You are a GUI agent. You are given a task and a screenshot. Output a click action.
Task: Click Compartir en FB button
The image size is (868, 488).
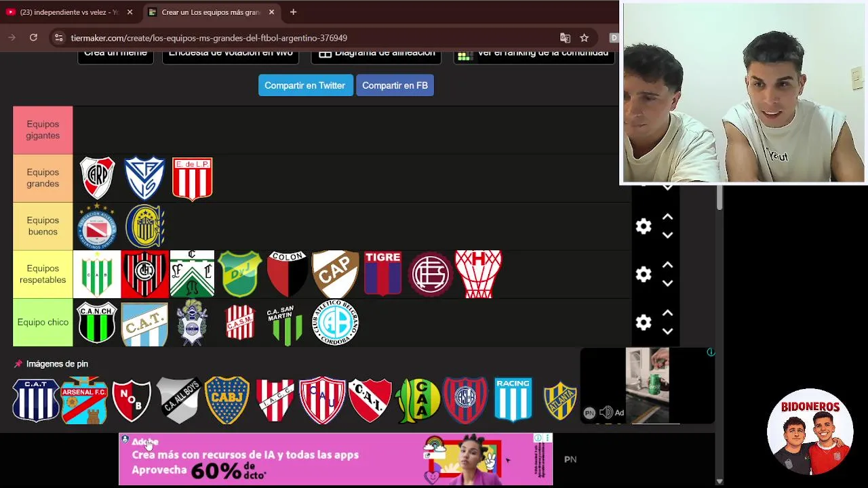click(x=395, y=85)
